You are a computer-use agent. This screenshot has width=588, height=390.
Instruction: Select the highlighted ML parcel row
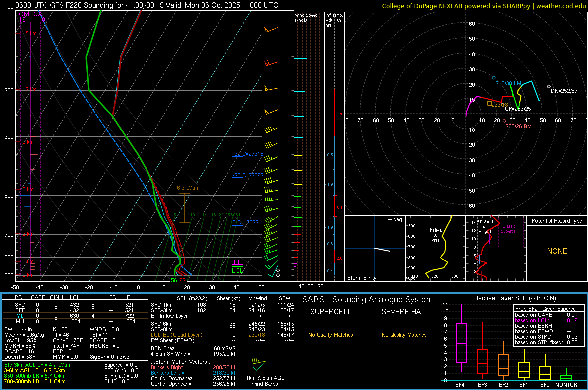pos(75,316)
